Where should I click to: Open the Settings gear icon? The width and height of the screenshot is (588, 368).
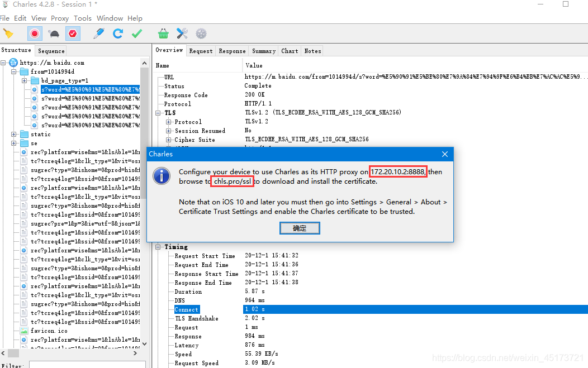[x=201, y=34]
